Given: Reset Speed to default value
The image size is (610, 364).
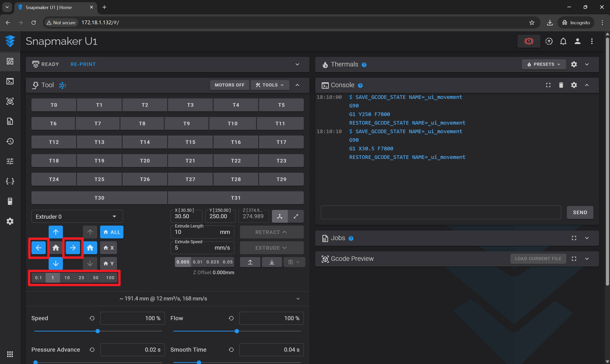Looking at the screenshot, I should tap(92, 318).
